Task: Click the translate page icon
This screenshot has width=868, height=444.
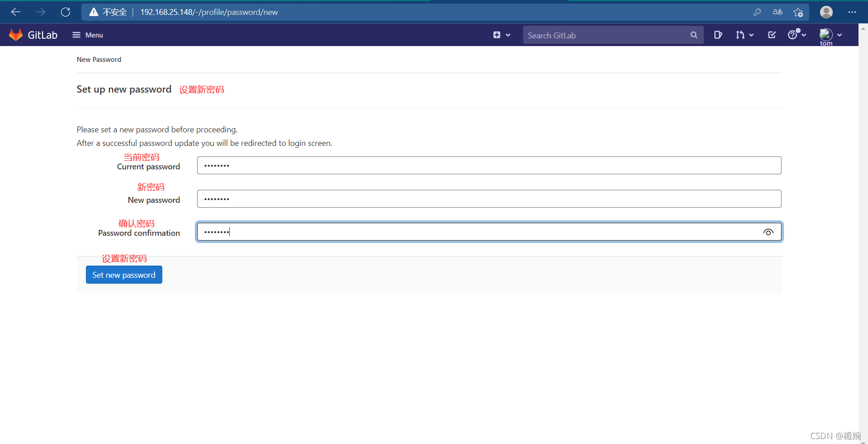Action: [x=778, y=12]
